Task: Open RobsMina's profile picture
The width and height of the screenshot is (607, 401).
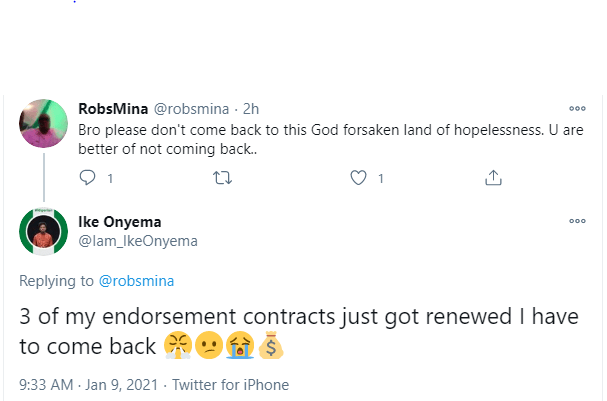Action: [x=43, y=124]
